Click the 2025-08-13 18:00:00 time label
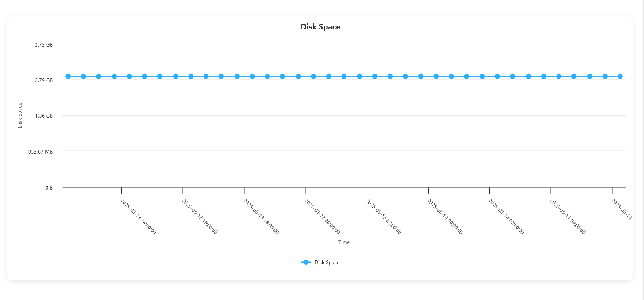Viewport: 644px width, 300px height. pyautogui.click(x=261, y=216)
